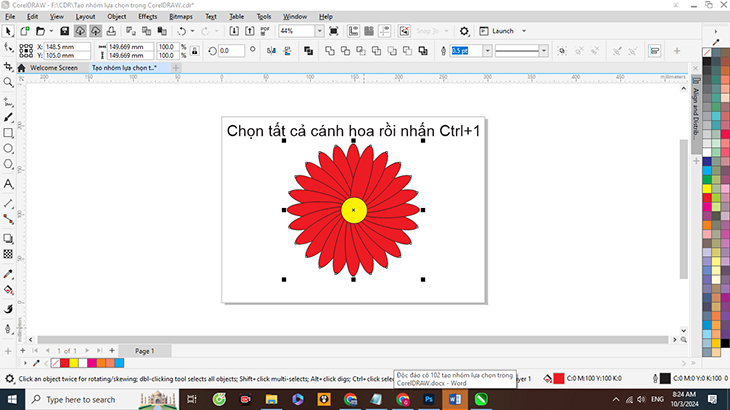Go to the next page arrow

coord(87,351)
